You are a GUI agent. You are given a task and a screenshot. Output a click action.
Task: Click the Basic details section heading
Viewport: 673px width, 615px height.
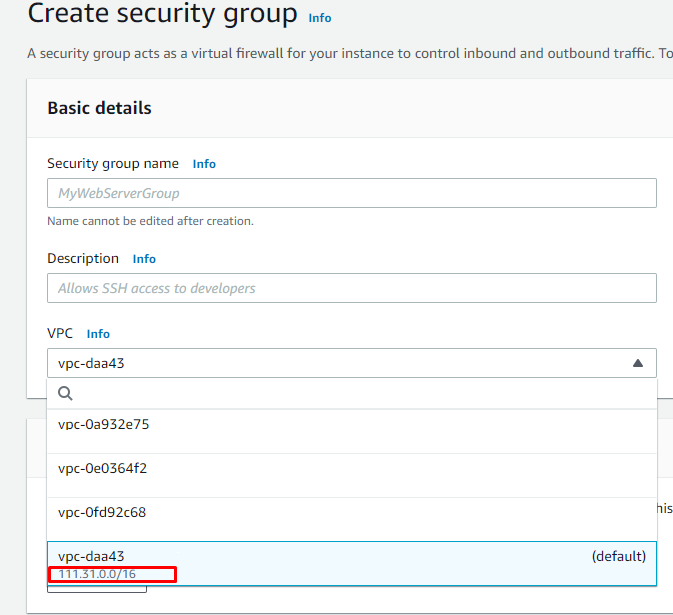tap(99, 108)
